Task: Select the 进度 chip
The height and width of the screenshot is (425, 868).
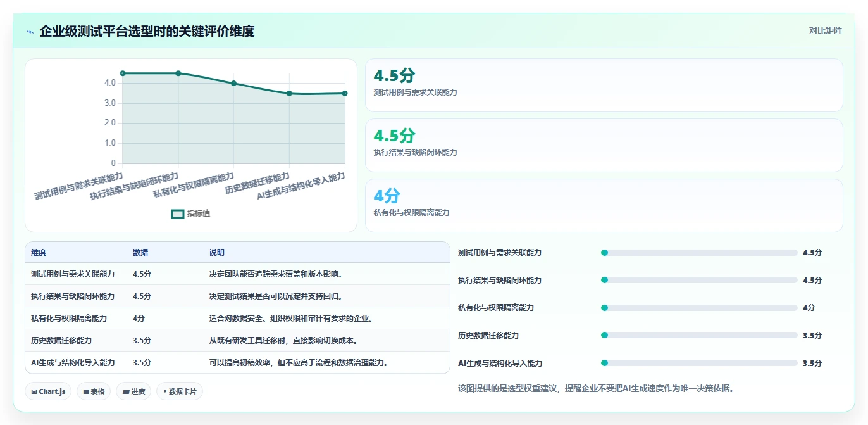Action: (133, 391)
